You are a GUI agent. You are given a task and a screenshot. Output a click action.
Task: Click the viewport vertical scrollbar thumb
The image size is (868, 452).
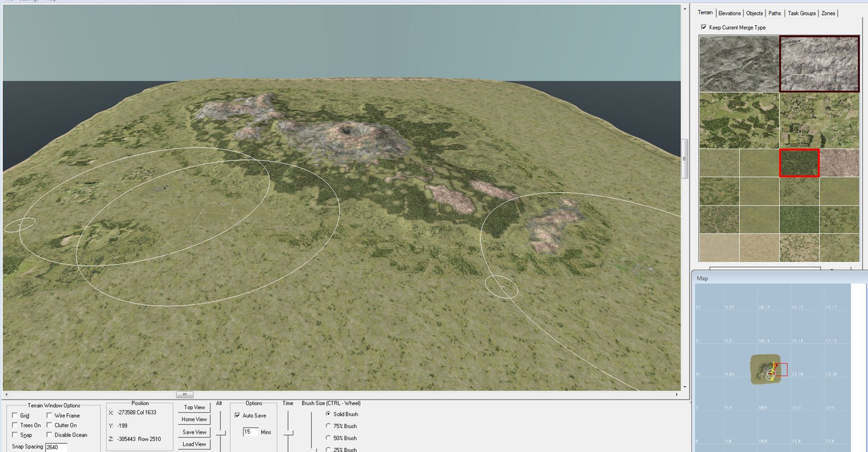pos(684,159)
